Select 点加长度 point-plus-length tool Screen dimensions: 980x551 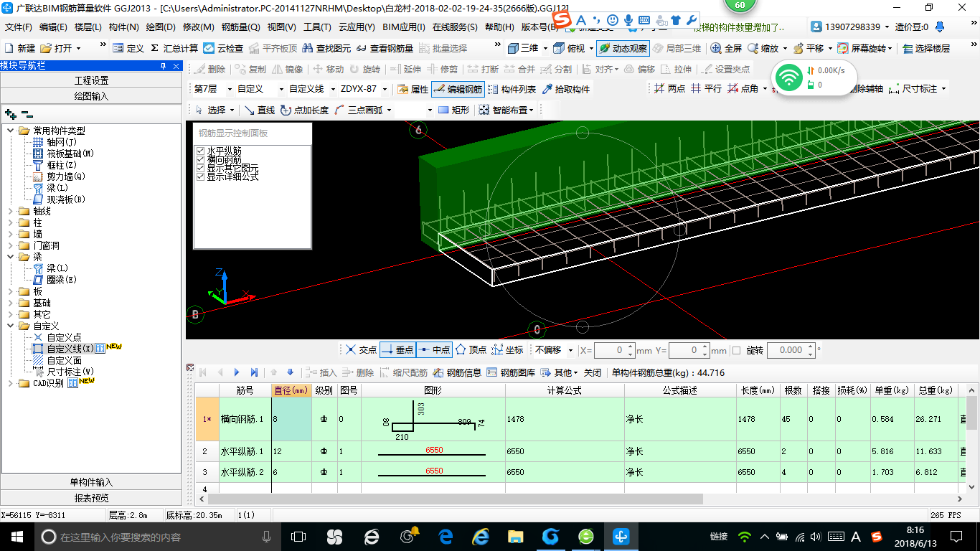(304, 110)
